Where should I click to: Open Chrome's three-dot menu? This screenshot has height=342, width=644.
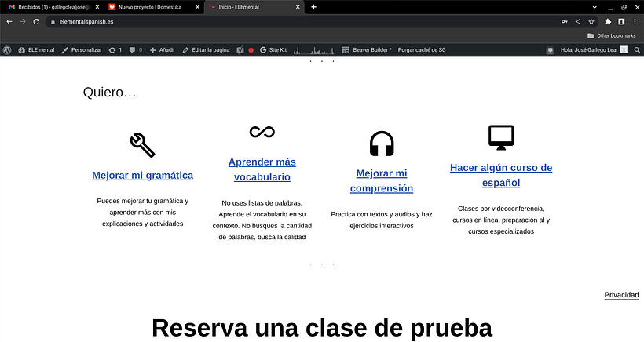pyautogui.click(x=635, y=22)
